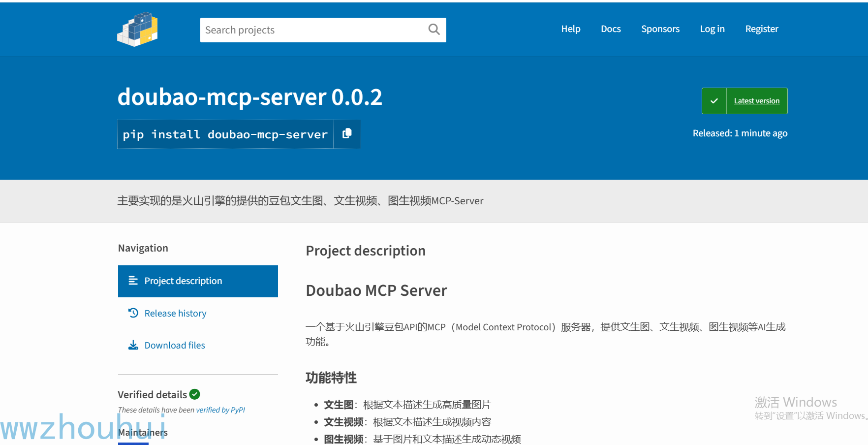Click the Latest version button
This screenshot has height=445, width=868.
(x=744, y=101)
